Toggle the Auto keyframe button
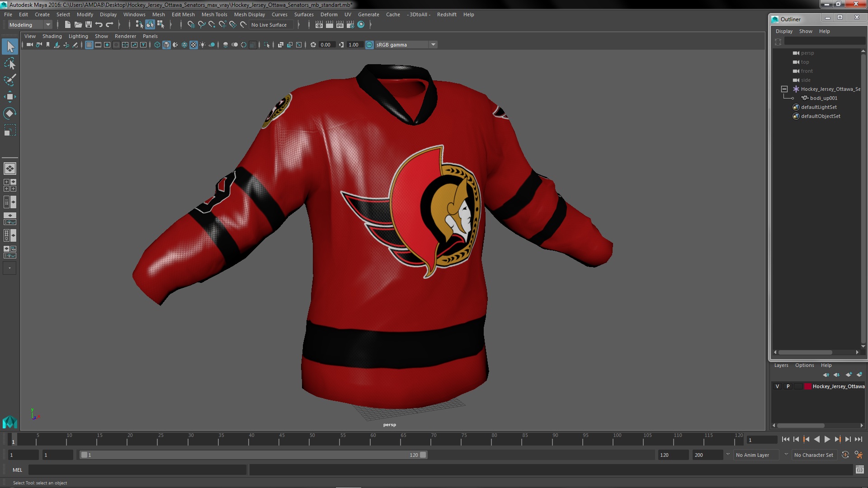868x488 pixels. 845,455
